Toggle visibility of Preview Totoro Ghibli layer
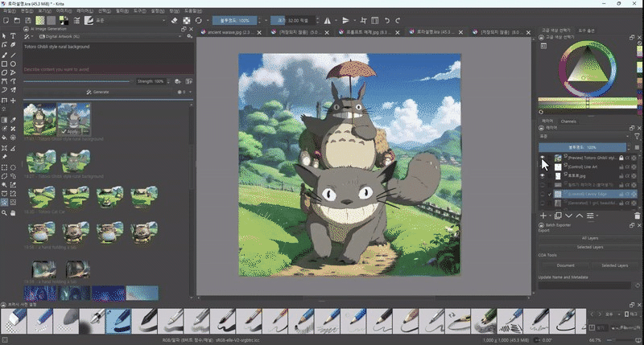The image size is (644, 345). (543, 158)
